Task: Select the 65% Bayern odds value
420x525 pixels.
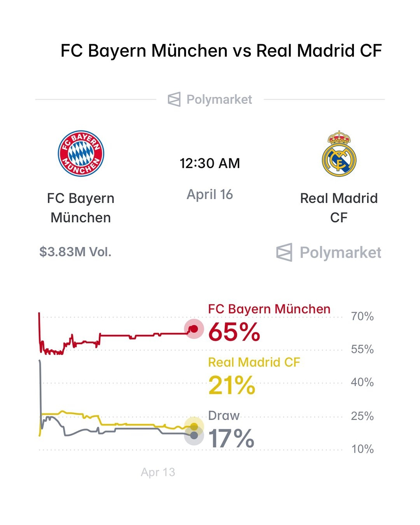Action: click(x=234, y=332)
